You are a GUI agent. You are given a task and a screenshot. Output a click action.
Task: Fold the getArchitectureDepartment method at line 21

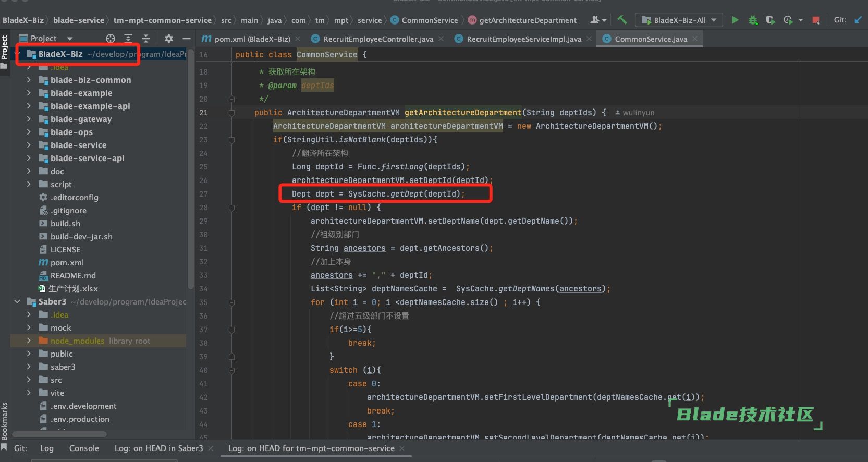click(231, 112)
